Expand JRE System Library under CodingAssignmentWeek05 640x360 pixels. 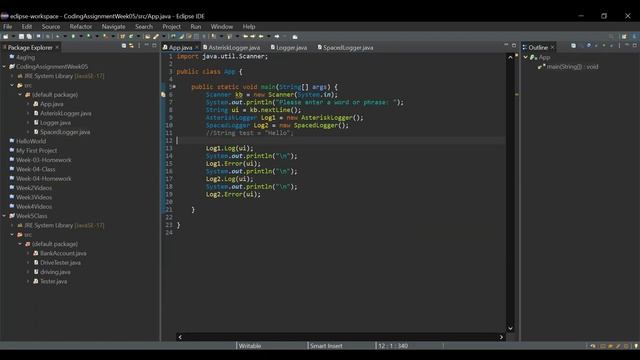[x=12, y=76]
